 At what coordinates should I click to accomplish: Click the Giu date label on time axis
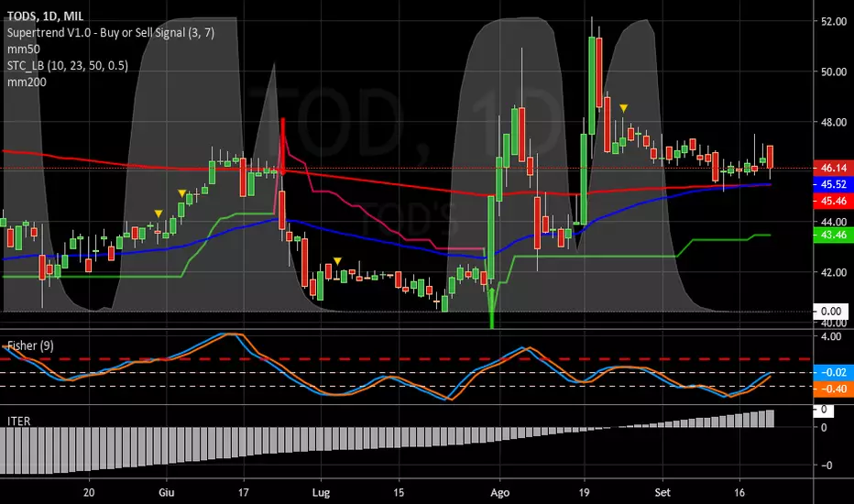tap(167, 493)
